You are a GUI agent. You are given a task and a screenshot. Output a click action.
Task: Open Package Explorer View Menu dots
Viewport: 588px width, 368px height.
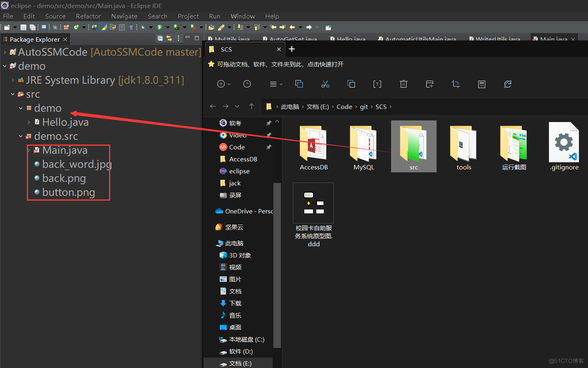(178, 38)
